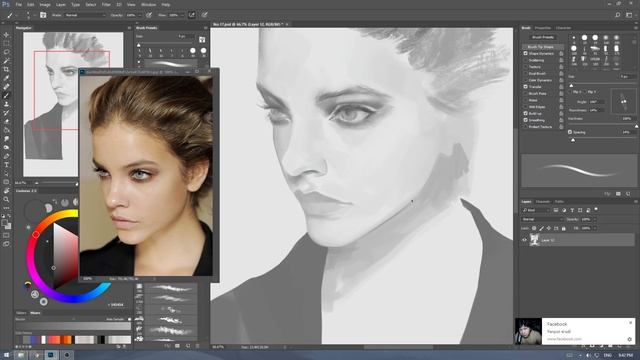
Task: Enable Scattering checkbox
Action: (x=526, y=60)
